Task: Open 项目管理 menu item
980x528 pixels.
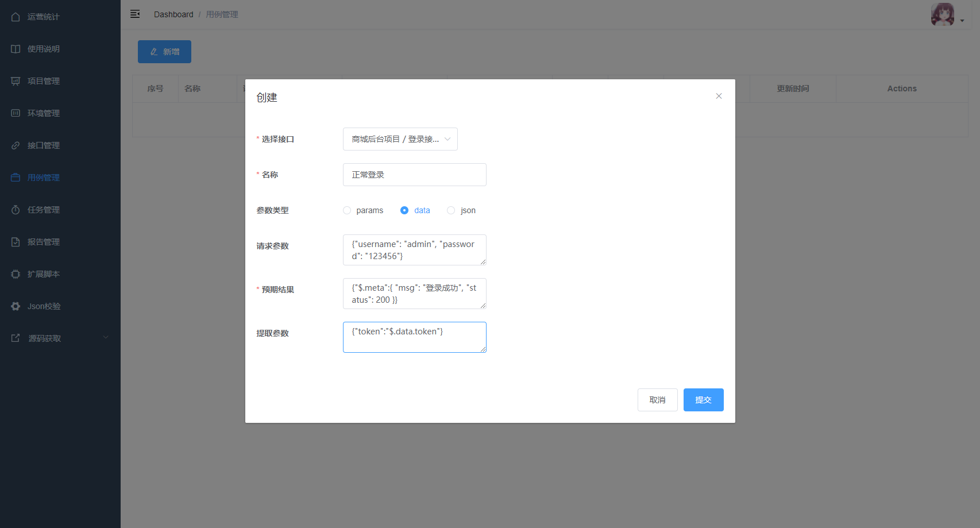Action: (60, 81)
